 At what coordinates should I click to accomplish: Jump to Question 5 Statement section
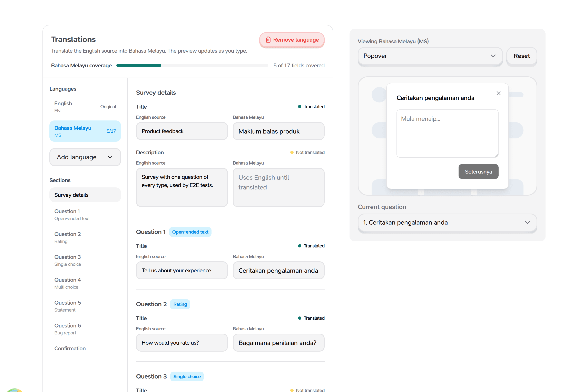click(85, 306)
